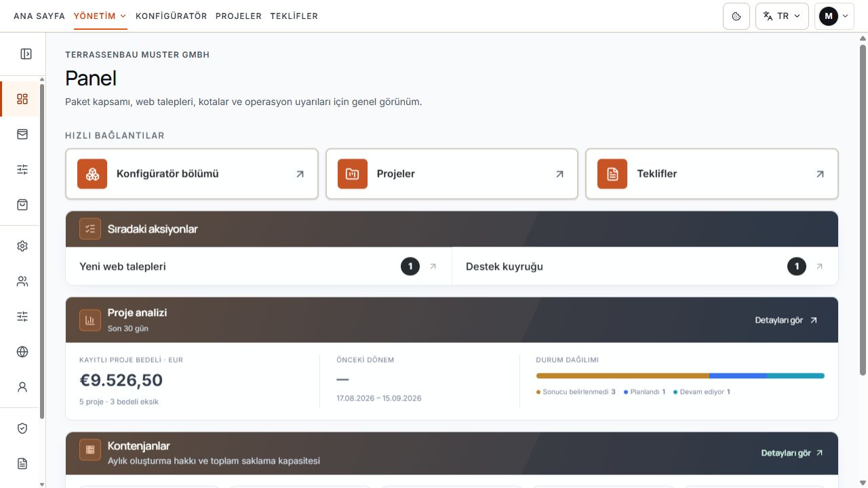The height and width of the screenshot is (488, 868).
Task: Click Detayları gör in Kontenjanlar header
Action: tap(792, 453)
